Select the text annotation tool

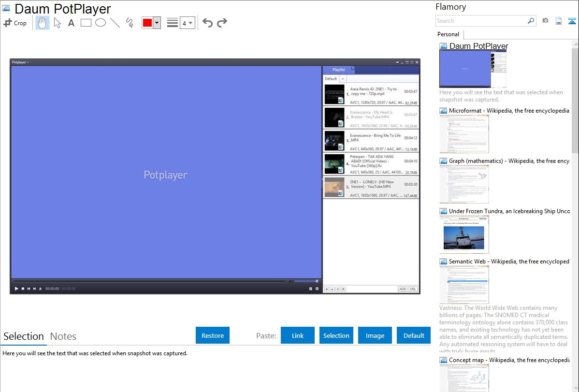click(71, 23)
